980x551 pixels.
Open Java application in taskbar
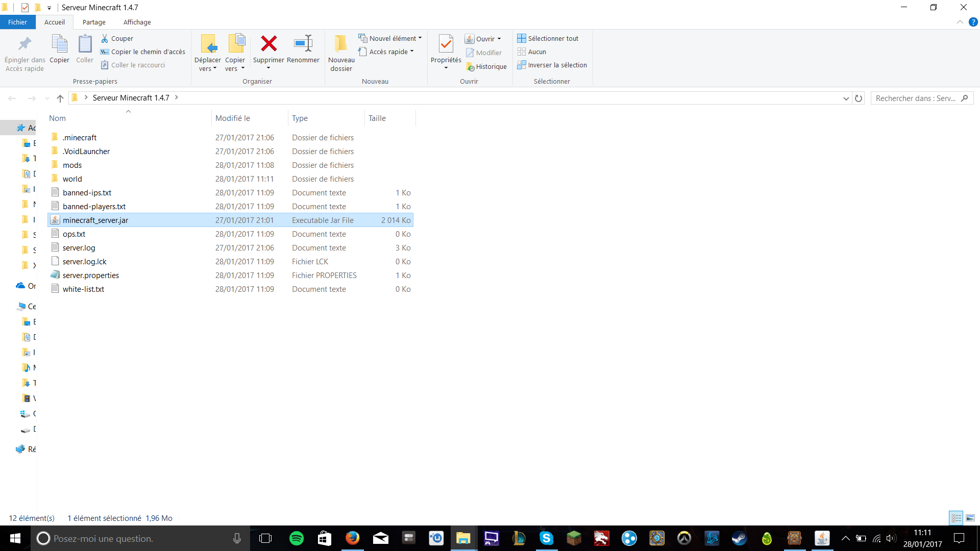point(822,538)
